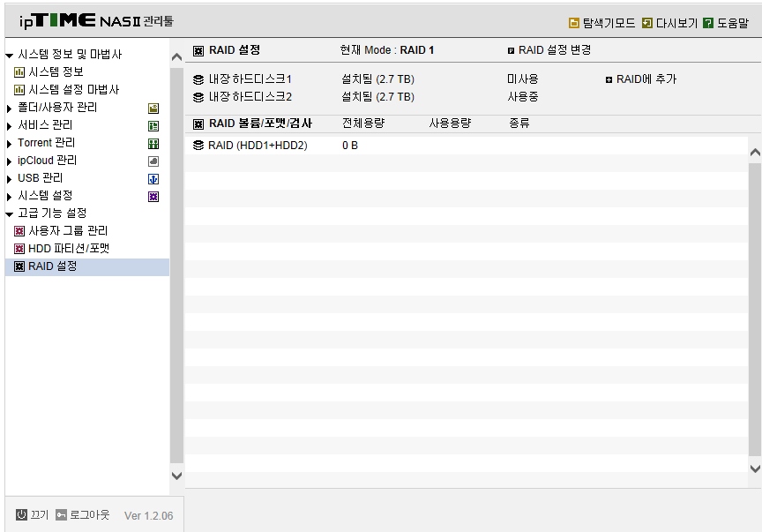
Task: Click the 사용자 그룹 관리 red gear icon
Action: (19, 231)
